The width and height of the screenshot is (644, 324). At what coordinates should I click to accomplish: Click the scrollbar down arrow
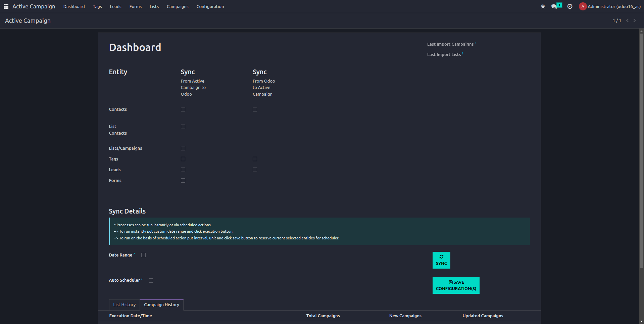click(641, 321)
